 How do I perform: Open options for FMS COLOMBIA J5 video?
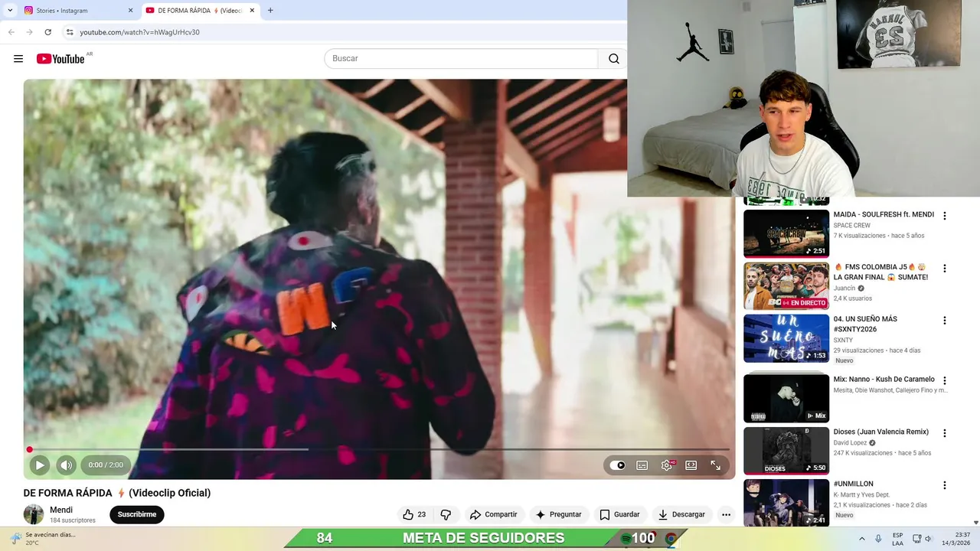pos(944,269)
